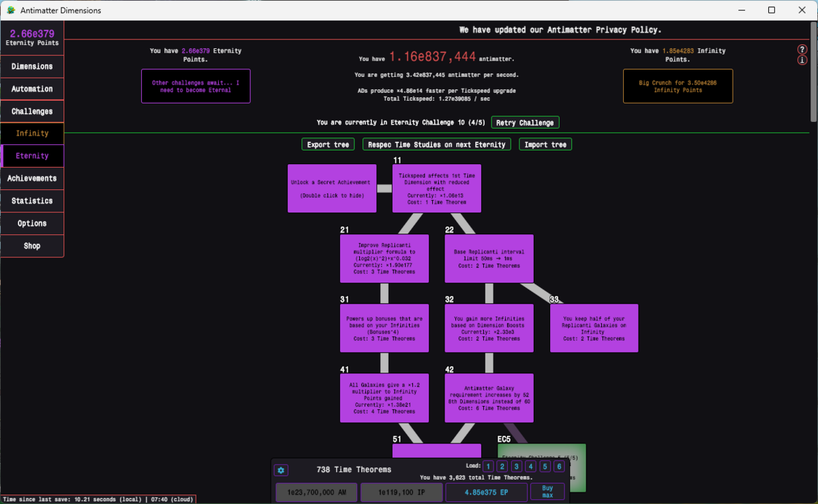Image resolution: width=818 pixels, height=504 pixels.
Task: Switch to the Infinity tab
Action: 32,133
